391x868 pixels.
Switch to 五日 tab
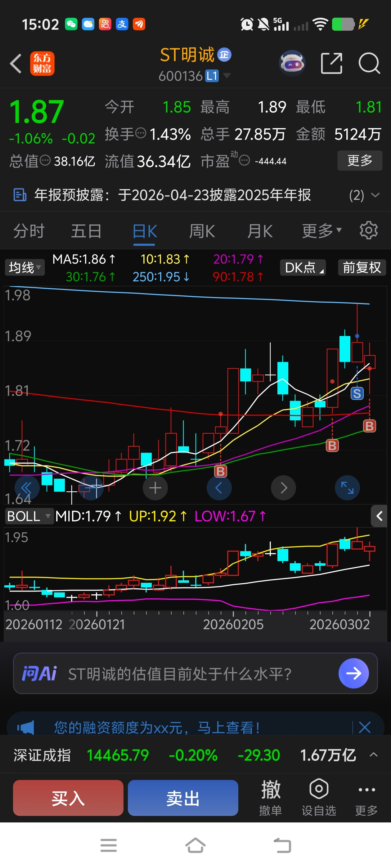86,231
